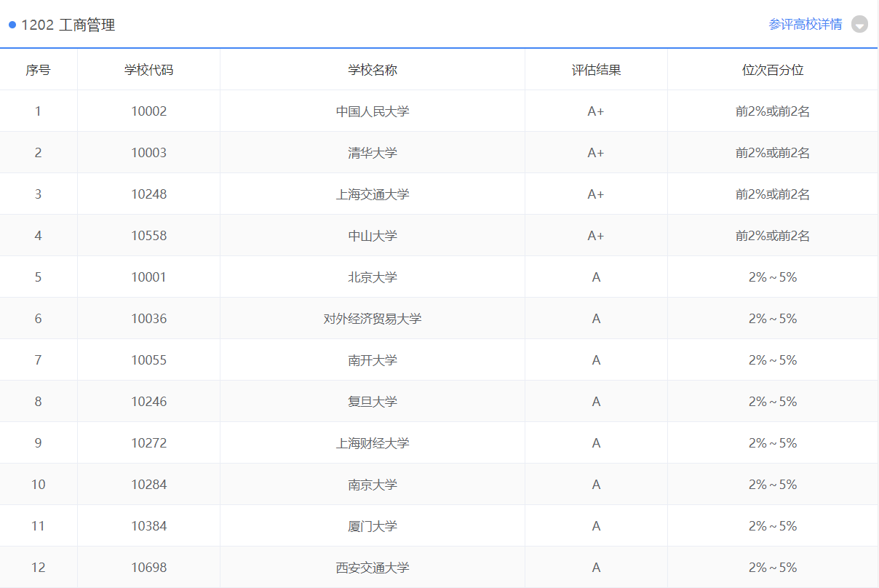Click 前2%或前2名 in the 中山大学 row

pyautogui.click(x=773, y=236)
